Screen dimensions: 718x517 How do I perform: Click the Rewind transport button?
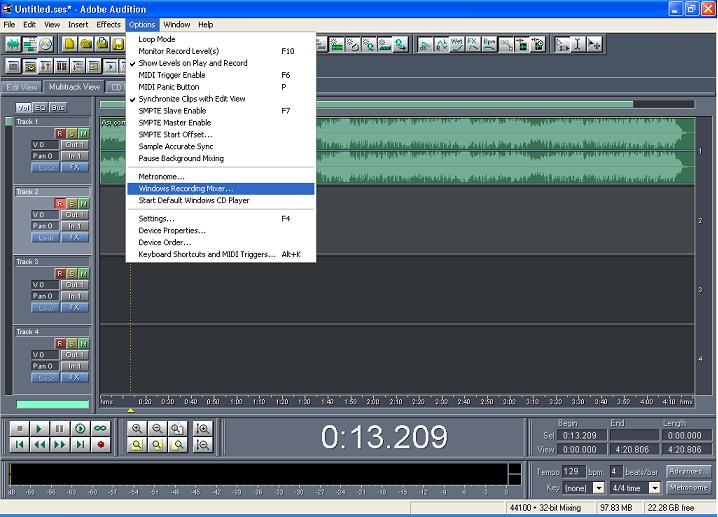pyautogui.click(x=39, y=444)
